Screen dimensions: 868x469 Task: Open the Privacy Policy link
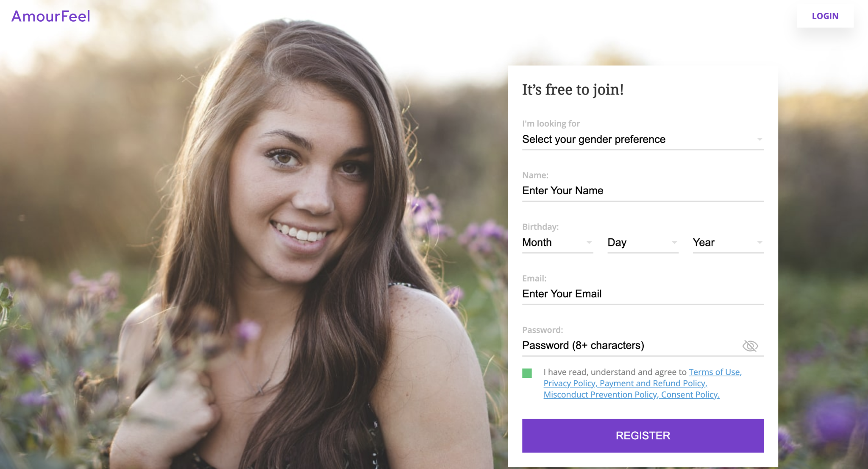click(570, 383)
